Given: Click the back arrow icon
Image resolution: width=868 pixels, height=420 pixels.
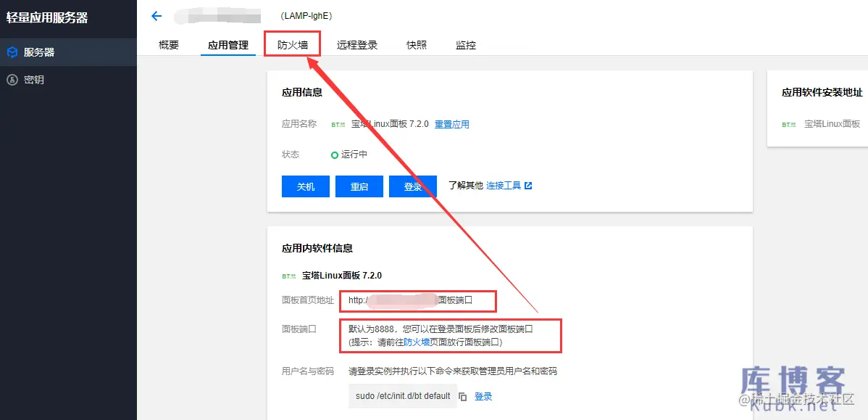Looking at the screenshot, I should coord(157,16).
